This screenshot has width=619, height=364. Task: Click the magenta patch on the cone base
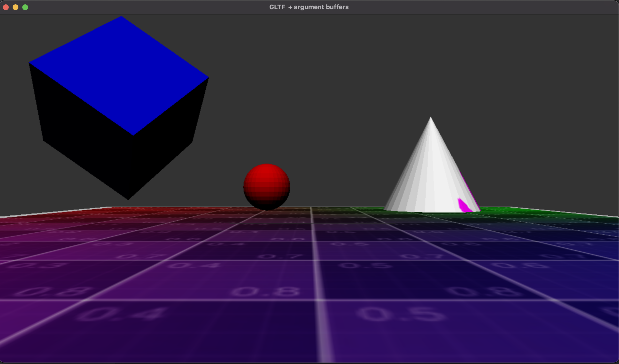(x=463, y=206)
